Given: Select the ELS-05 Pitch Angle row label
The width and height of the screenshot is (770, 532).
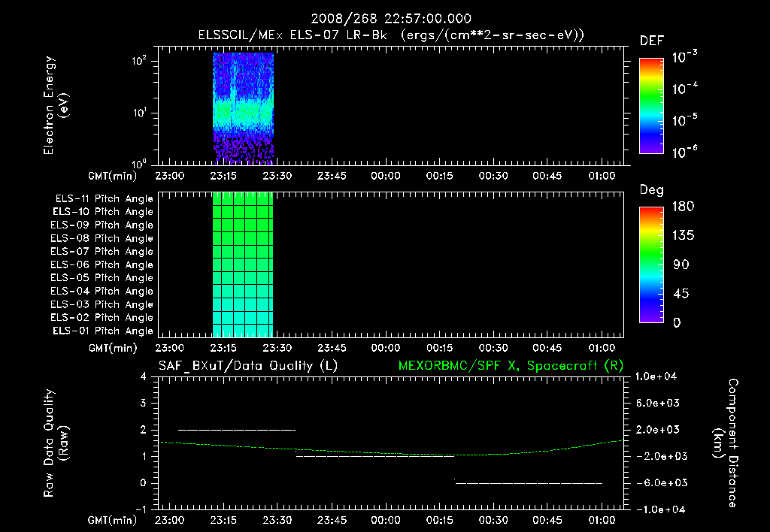Looking at the screenshot, I should [102, 278].
